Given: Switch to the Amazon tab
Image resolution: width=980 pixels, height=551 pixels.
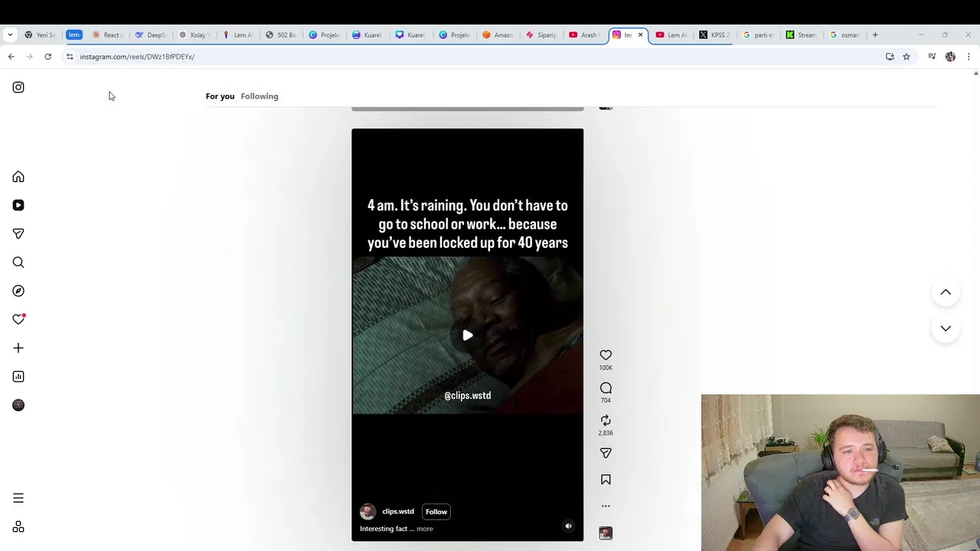Looking at the screenshot, I should point(498,34).
